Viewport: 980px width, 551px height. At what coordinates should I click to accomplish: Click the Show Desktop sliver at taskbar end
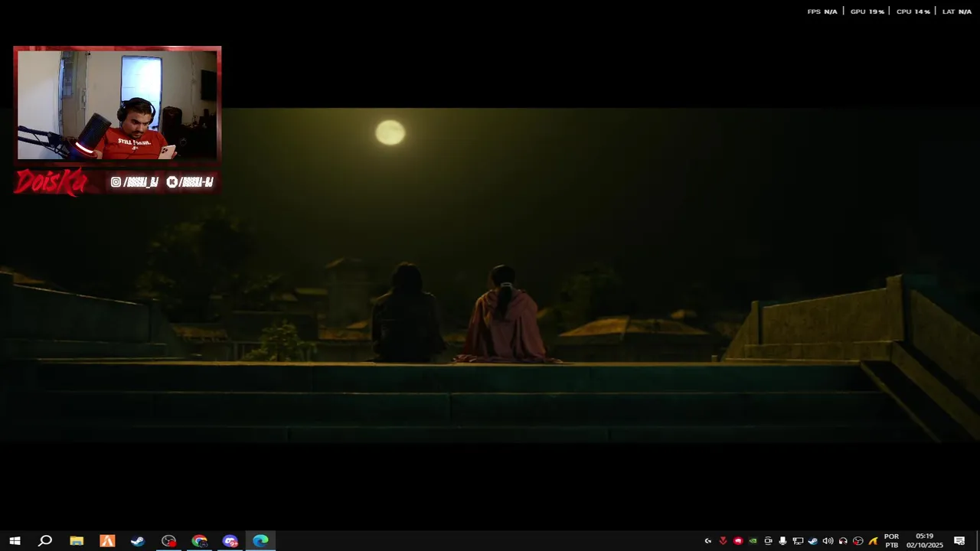[978, 541]
